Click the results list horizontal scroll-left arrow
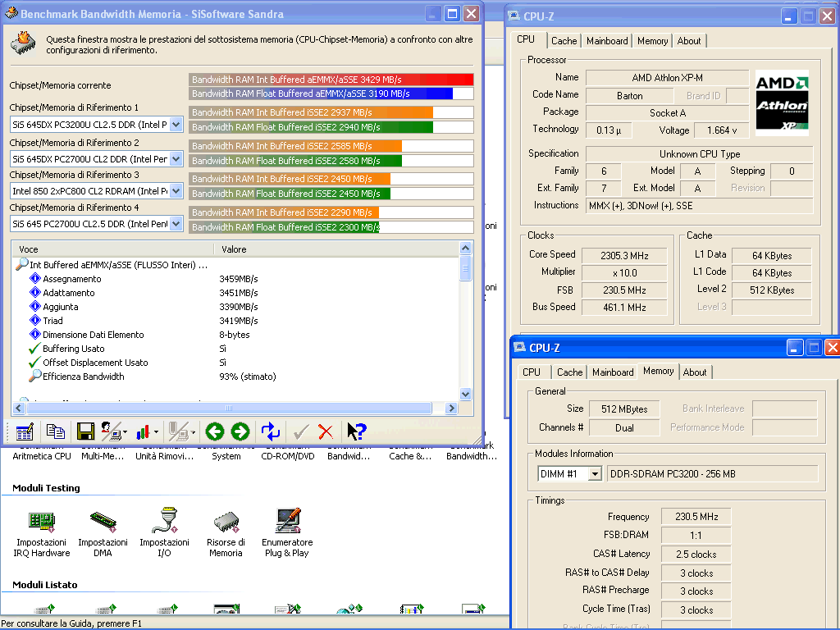The image size is (840, 630). (x=19, y=409)
